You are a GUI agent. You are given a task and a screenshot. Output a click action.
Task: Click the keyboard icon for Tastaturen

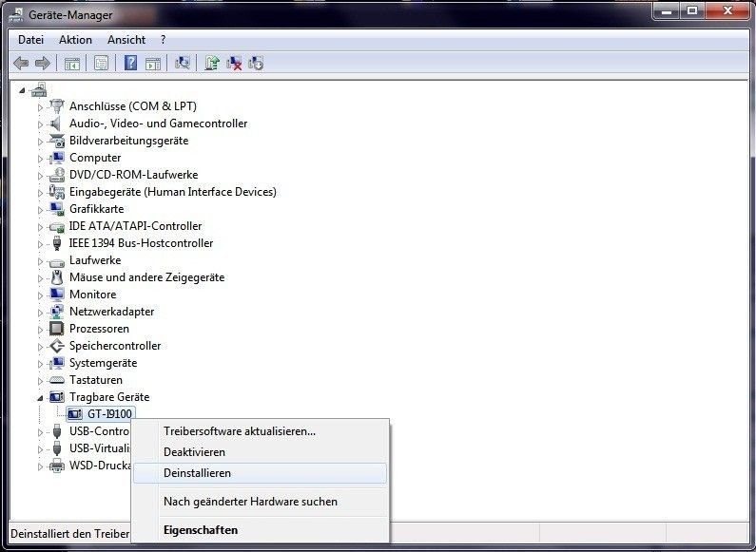[x=57, y=380]
